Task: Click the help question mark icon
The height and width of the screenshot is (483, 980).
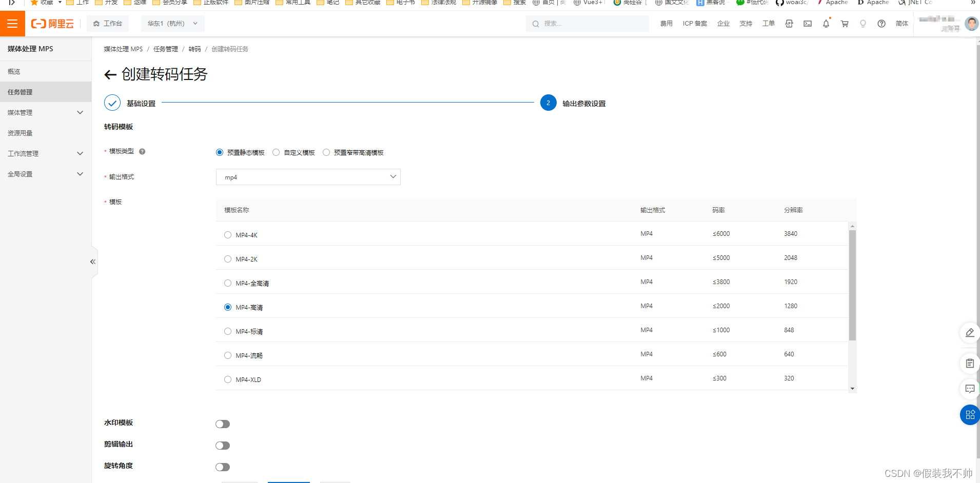Action: pyautogui.click(x=881, y=24)
